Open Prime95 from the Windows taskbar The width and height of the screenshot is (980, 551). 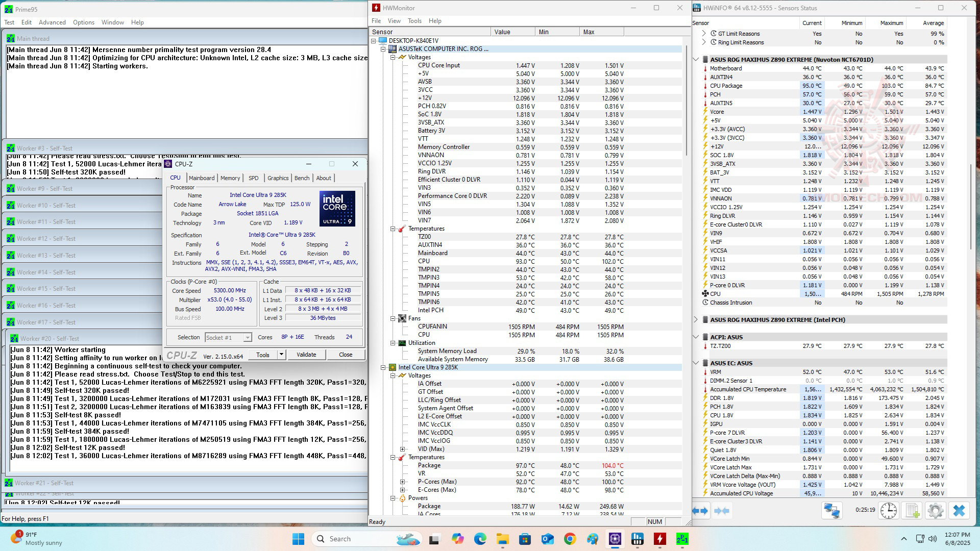(x=682, y=539)
